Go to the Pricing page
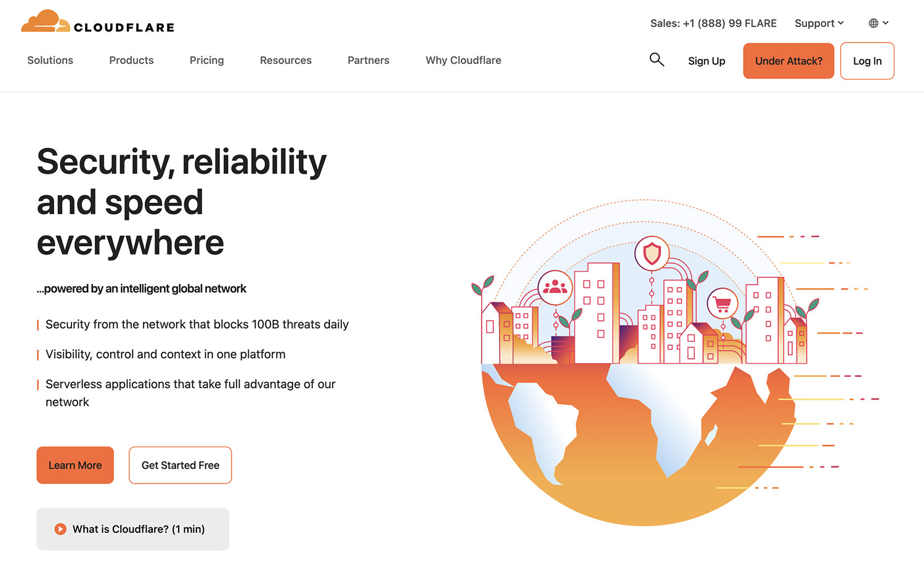This screenshot has width=924, height=584. (x=206, y=60)
